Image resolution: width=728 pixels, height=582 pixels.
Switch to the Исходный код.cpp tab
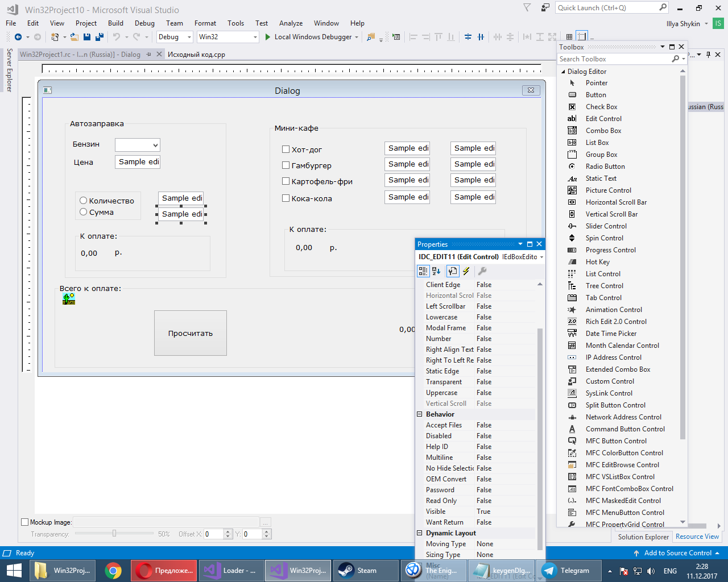tap(196, 55)
